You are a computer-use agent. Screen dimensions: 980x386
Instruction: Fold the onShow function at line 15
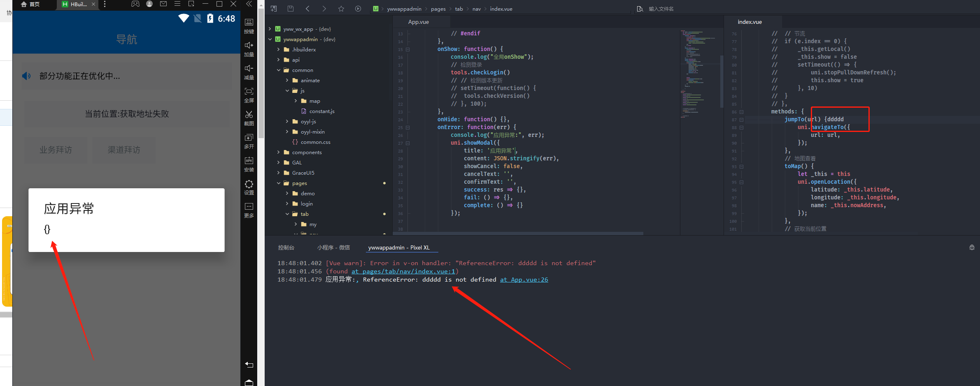click(408, 49)
